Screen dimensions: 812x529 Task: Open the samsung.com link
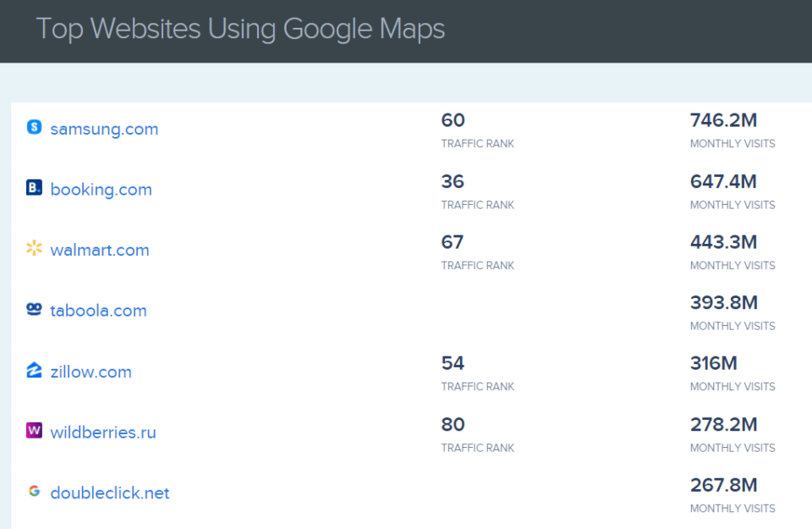(104, 129)
